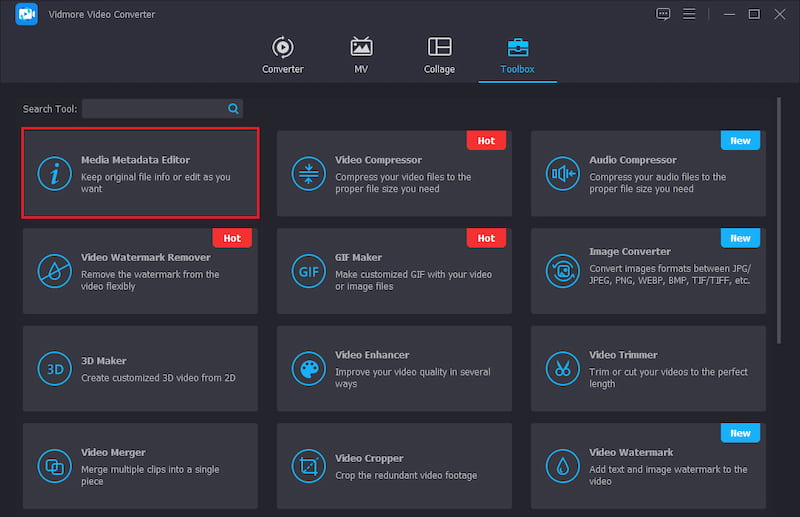Open the MV tab
The width and height of the screenshot is (800, 517).
pyautogui.click(x=361, y=55)
